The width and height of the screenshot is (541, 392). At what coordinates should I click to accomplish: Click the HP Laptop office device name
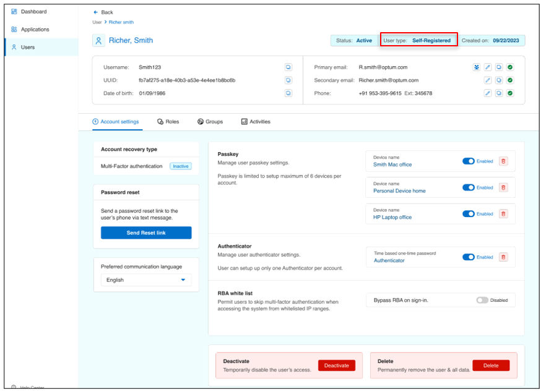392,217
